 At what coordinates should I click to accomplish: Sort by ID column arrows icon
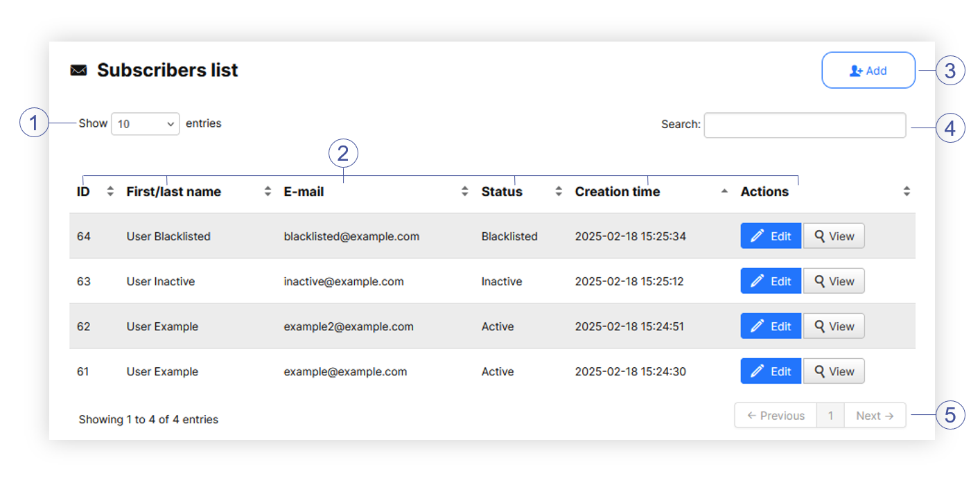pos(110,192)
